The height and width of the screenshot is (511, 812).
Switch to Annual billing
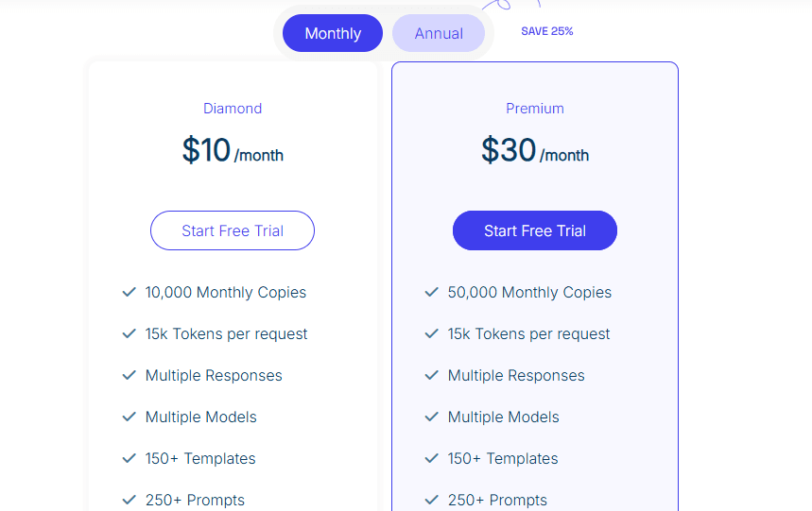(x=439, y=33)
